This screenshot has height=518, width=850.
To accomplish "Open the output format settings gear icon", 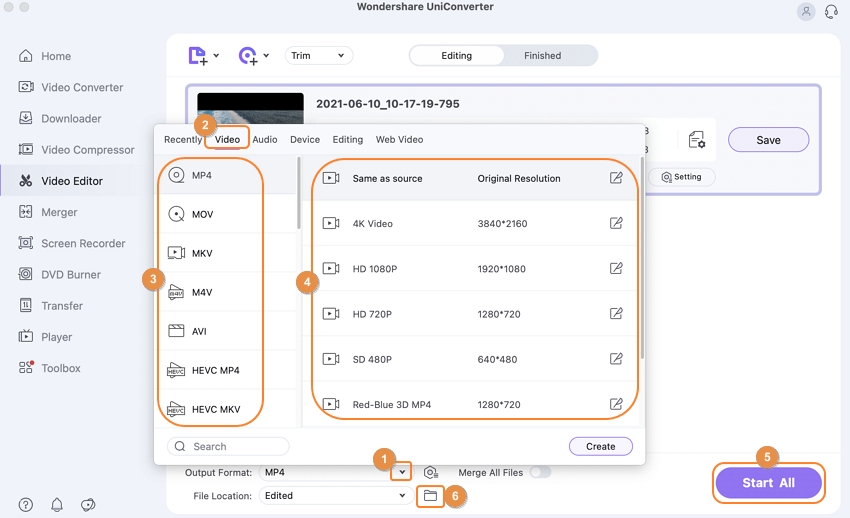I will point(430,472).
